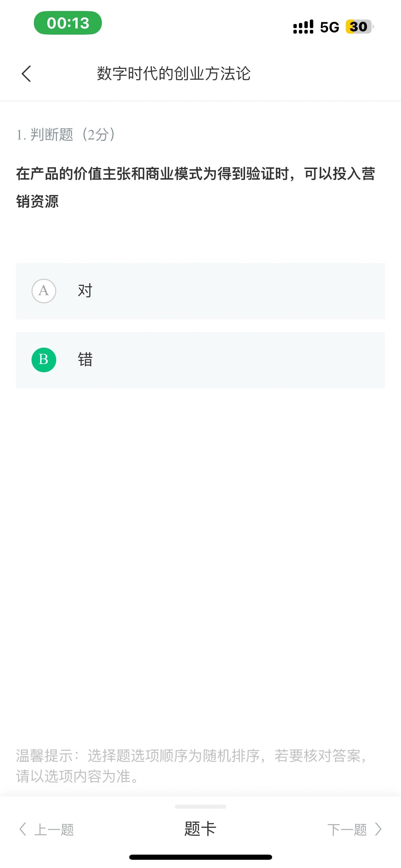Image resolution: width=401 pixels, height=868 pixels.
Task: Open the 题卡 answer sheet
Action: point(200,829)
